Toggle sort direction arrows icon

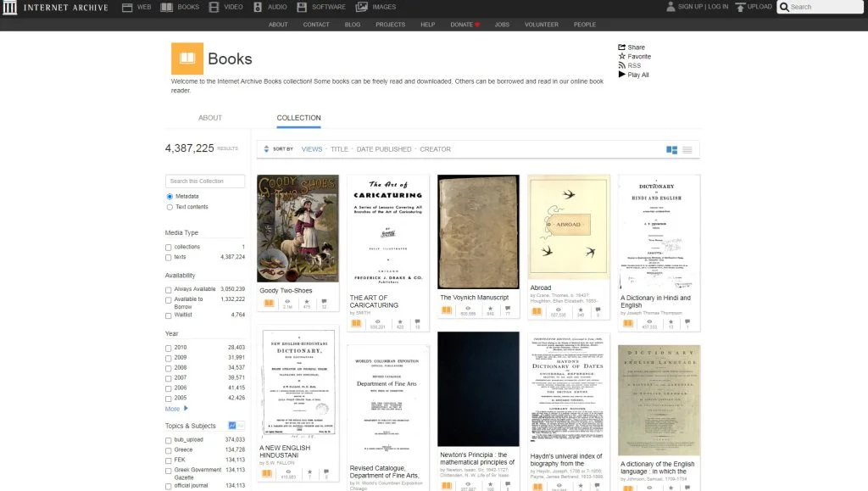pos(266,149)
